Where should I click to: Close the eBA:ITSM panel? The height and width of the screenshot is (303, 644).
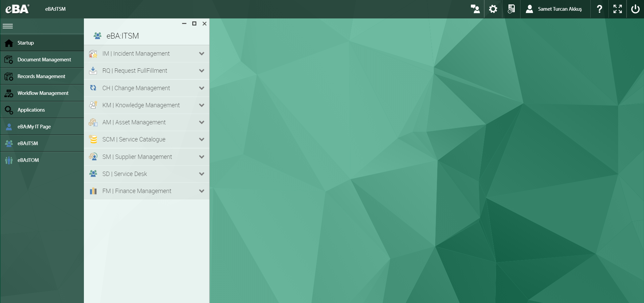click(204, 23)
